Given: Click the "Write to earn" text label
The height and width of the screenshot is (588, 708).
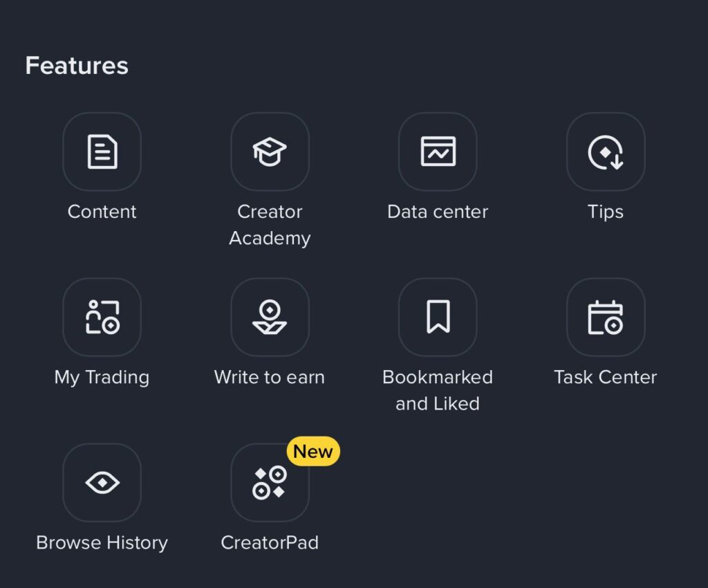Looking at the screenshot, I should [270, 377].
